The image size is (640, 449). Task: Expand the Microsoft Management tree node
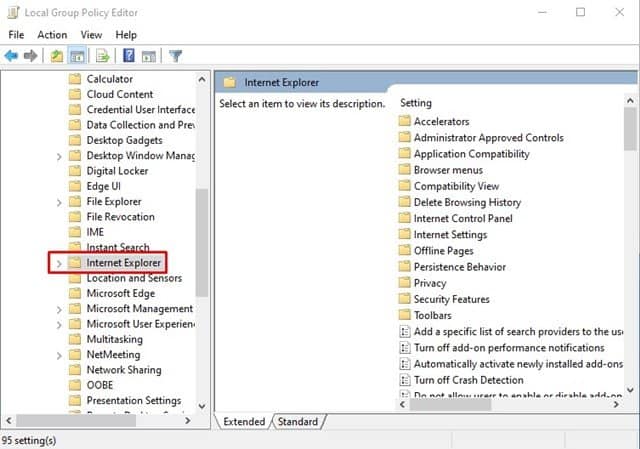59,309
